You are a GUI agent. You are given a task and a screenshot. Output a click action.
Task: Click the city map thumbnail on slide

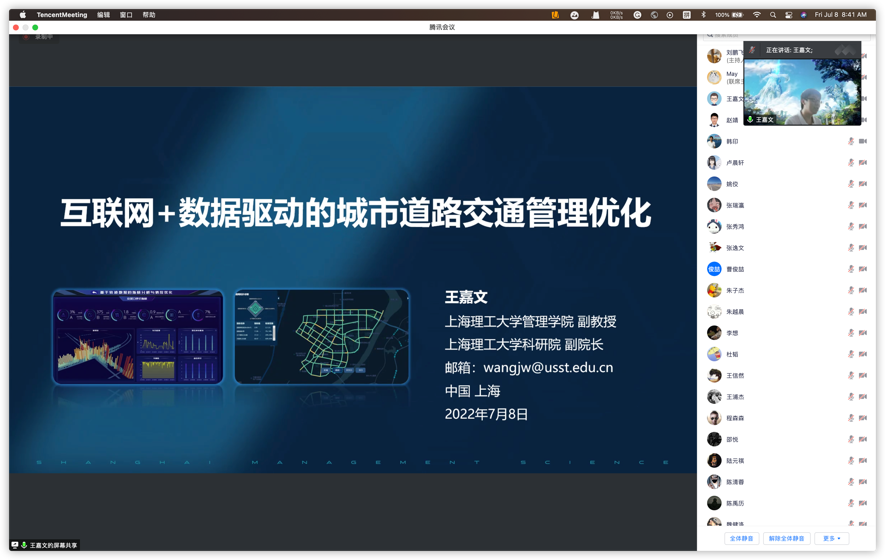pyautogui.click(x=321, y=337)
